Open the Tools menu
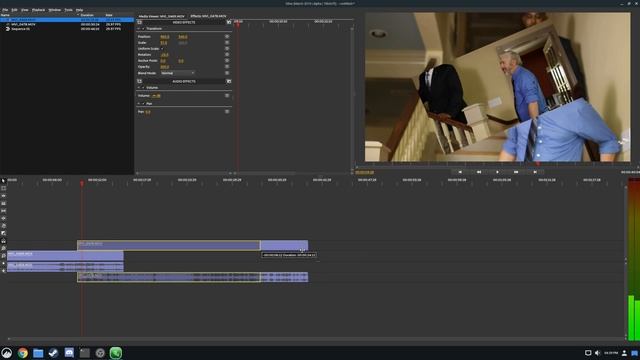This screenshot has width=640, height=360. click(x=68, y=10)
